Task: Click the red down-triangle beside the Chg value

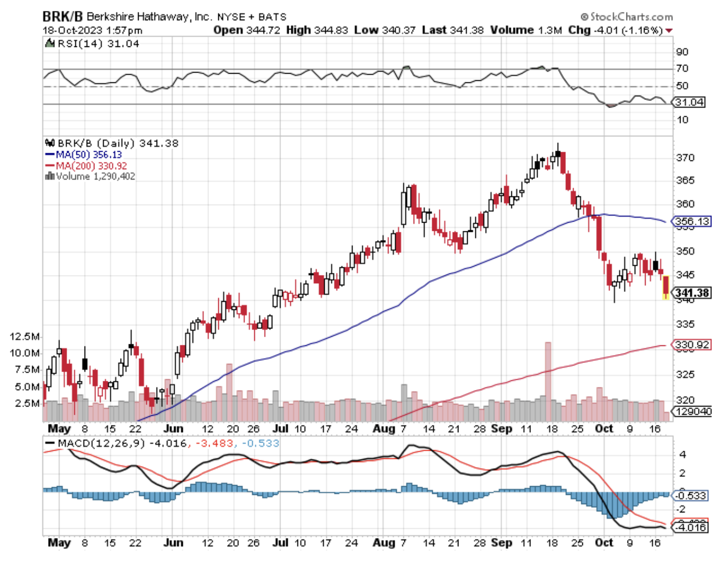Action: pyautogui.click(x=669, y=31)
